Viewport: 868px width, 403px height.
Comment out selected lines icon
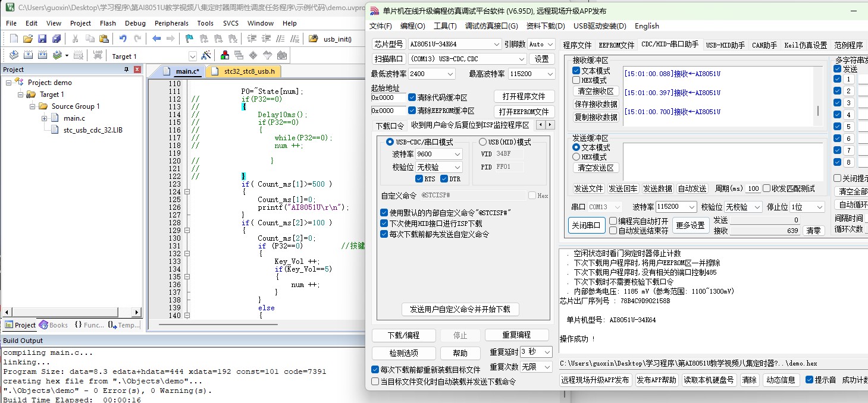click(280, 39)
